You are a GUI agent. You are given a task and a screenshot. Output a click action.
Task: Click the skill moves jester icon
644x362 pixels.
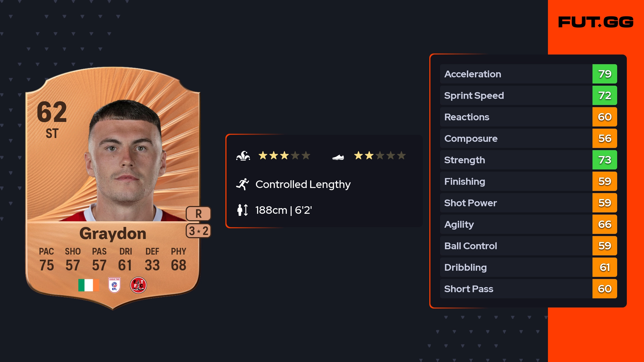[243, 156]
